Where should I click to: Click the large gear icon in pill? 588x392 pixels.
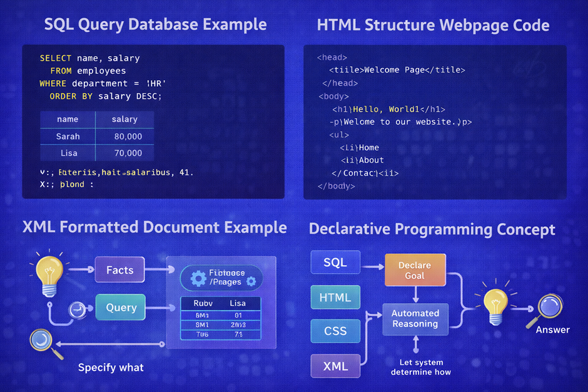pyautogui.click(x=198, y=278)
